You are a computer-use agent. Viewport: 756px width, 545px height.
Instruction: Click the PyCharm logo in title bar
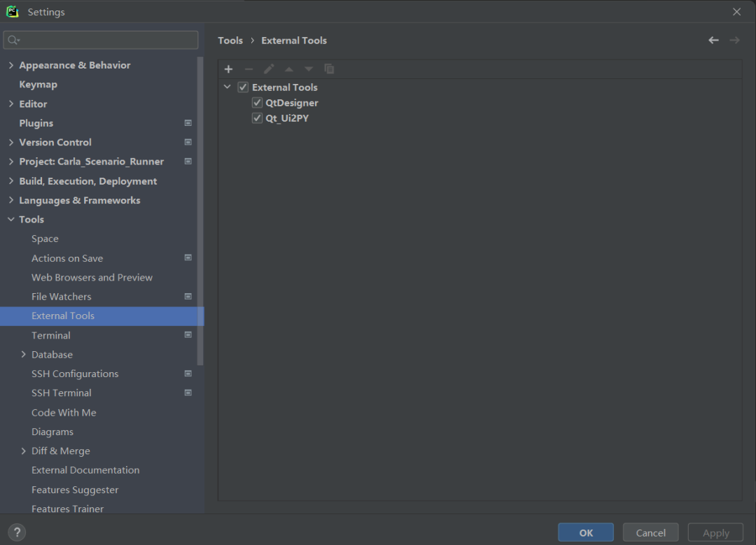click(12, 12)
